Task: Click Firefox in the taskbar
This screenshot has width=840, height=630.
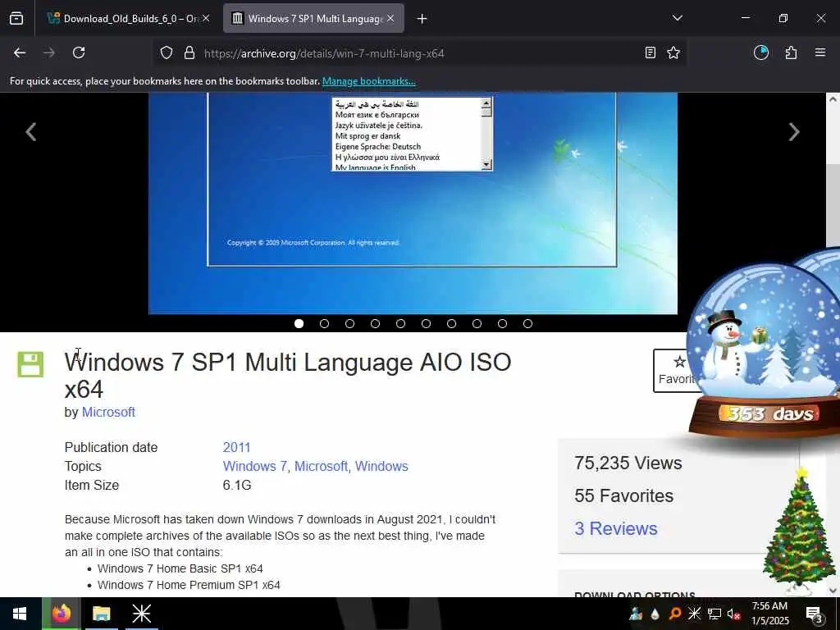Action: [61, 614]
